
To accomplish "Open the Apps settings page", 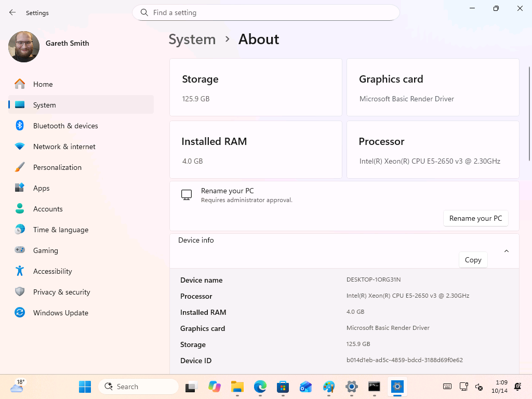I will click(81, 188).
